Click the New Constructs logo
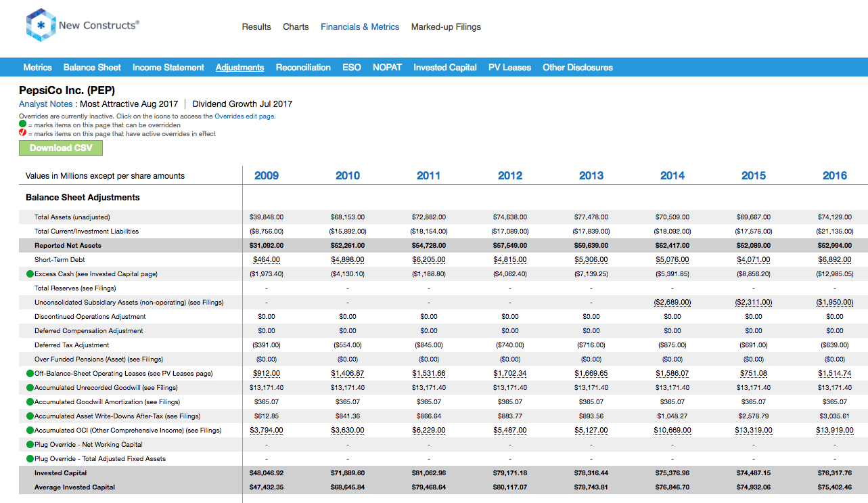 [83, 26]
